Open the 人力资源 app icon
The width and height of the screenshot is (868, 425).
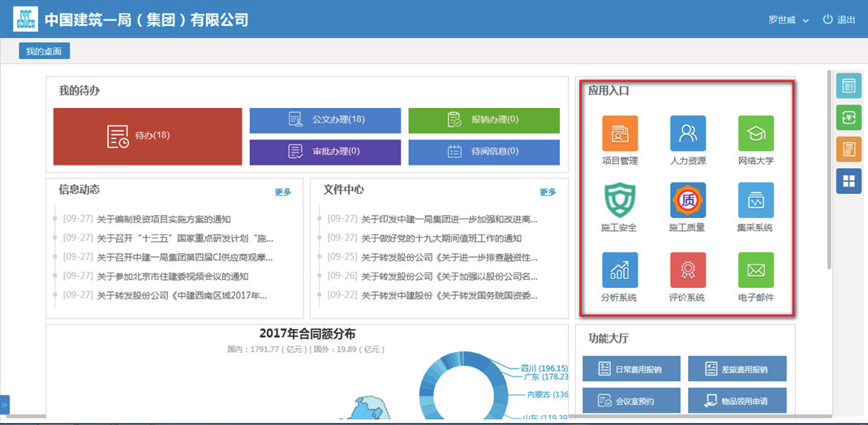click(687, 134)
